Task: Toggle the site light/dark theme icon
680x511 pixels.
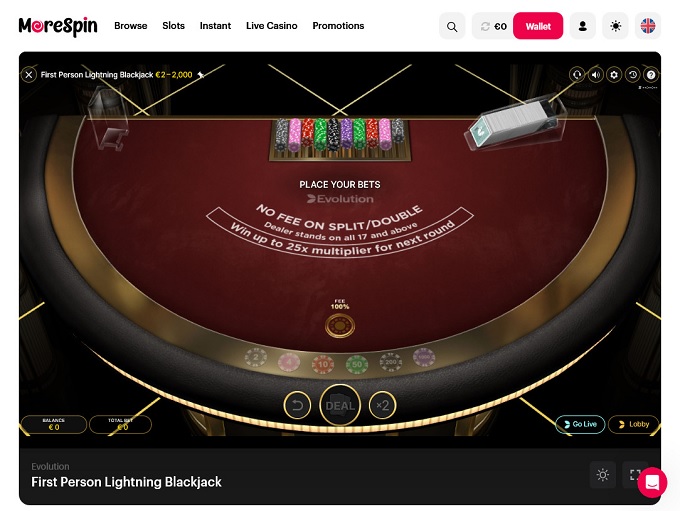Action: pos(615,26)
